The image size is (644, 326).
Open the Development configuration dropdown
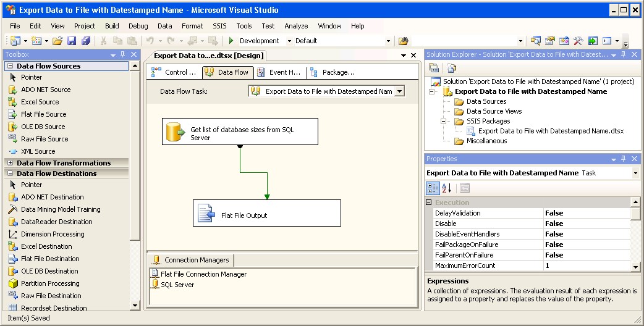pos(289,41)
